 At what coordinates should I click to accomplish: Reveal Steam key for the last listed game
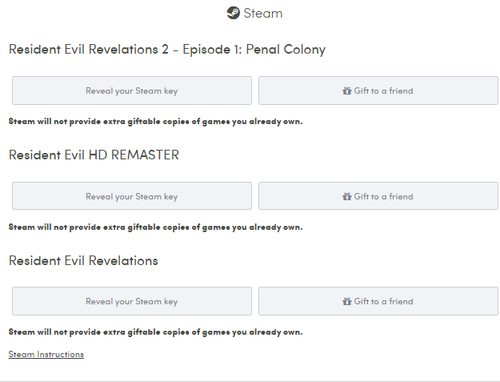[132, 301]
